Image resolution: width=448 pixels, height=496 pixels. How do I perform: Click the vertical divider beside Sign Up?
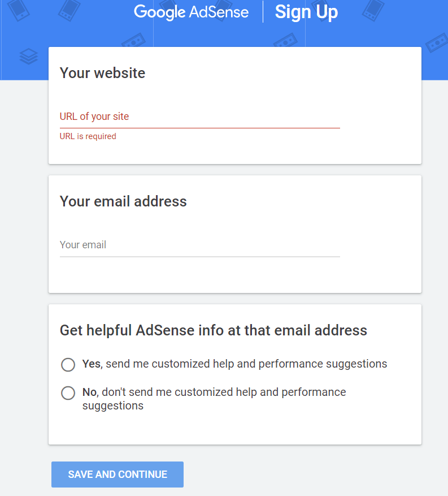pos(263,12)
